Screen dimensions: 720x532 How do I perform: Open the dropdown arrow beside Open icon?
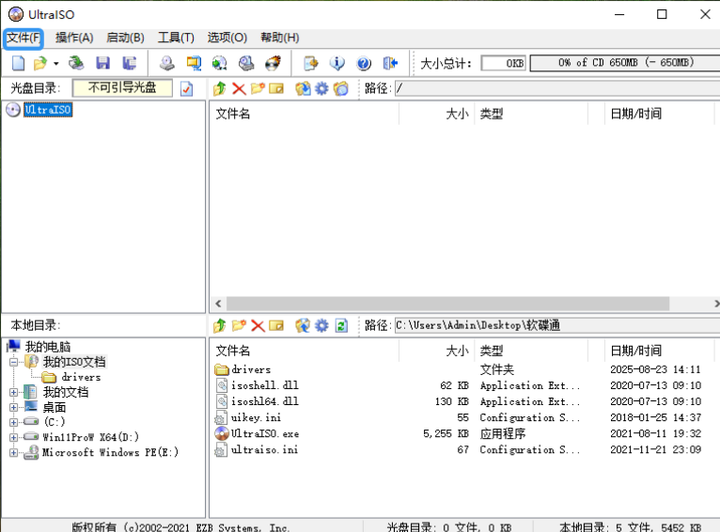(x=56, y=63)
